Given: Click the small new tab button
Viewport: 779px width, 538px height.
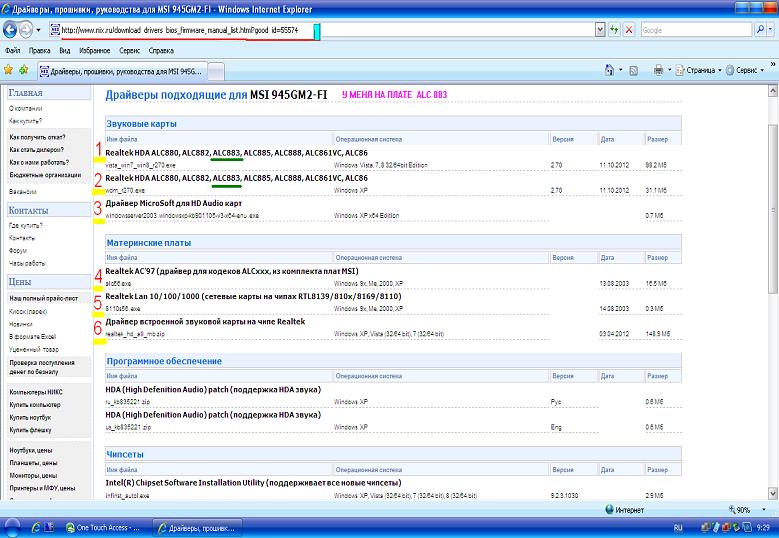Looking at the screenshot, I should coord(216,72).
